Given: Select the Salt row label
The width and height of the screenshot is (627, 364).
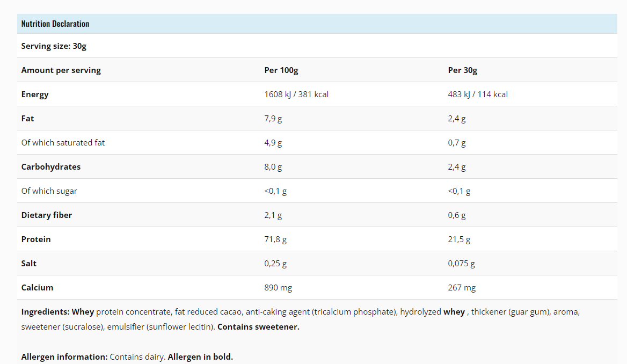Looking at the screenshot, I should (x=29, y=264).
